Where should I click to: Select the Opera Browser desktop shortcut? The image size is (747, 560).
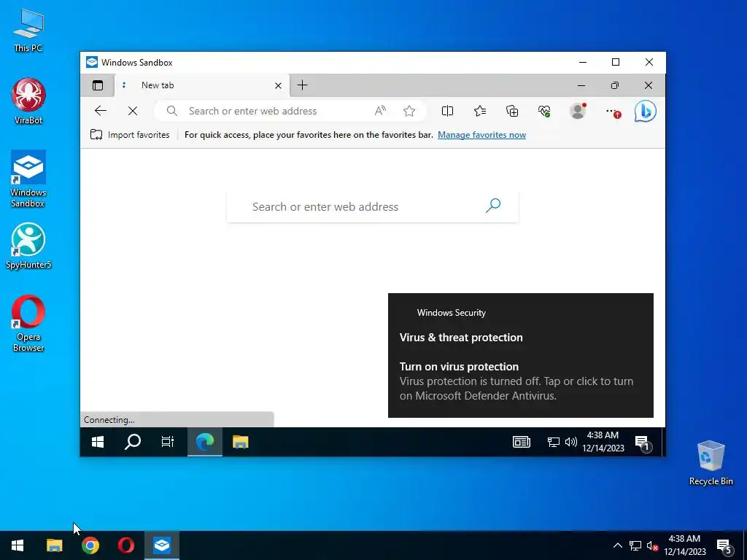[28, 323]
